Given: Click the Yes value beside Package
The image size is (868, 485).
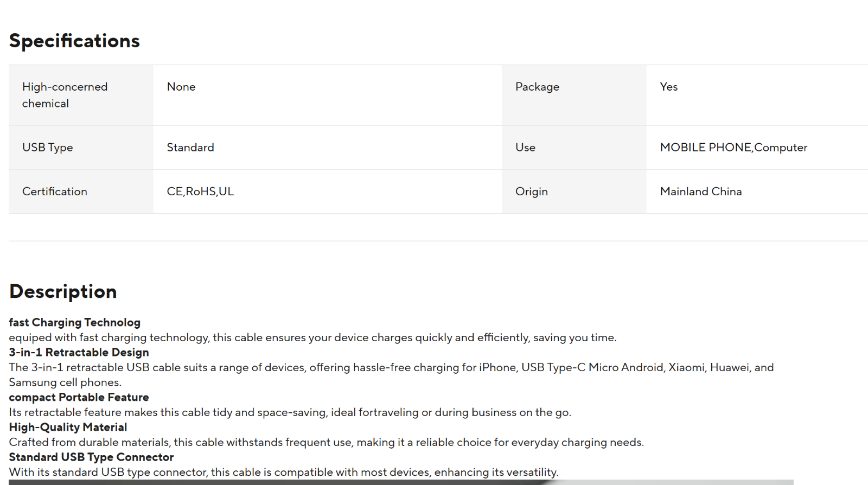Looking at the screenshot, I should tap(668, 87).
